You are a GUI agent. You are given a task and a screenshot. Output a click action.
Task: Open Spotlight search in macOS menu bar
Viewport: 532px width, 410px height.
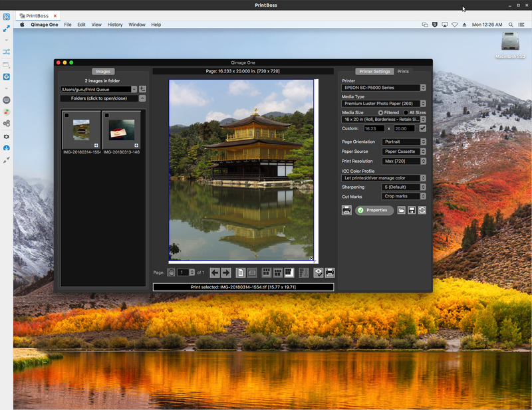pos(511,25)
